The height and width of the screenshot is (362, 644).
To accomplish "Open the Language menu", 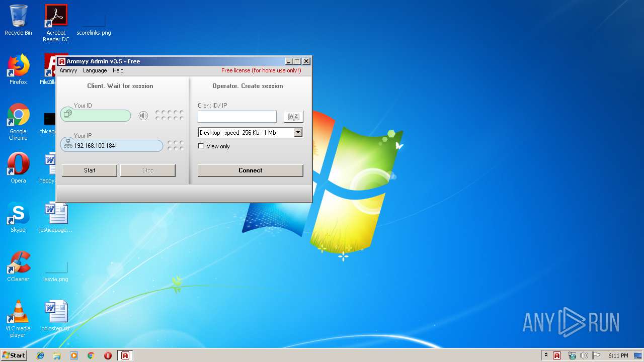I will [95, 70].
